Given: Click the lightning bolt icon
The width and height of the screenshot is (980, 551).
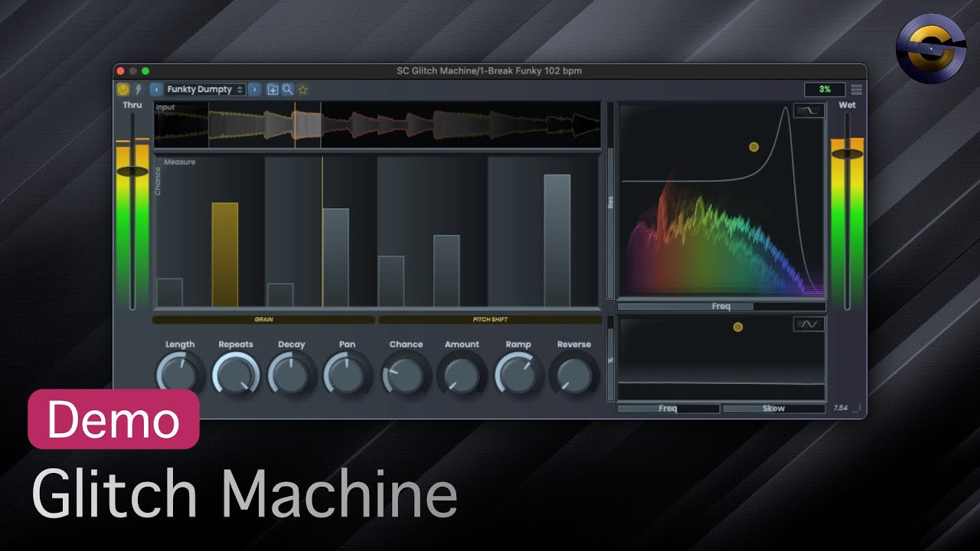Looking at the screenshot, I should click(x=138, y=90).
